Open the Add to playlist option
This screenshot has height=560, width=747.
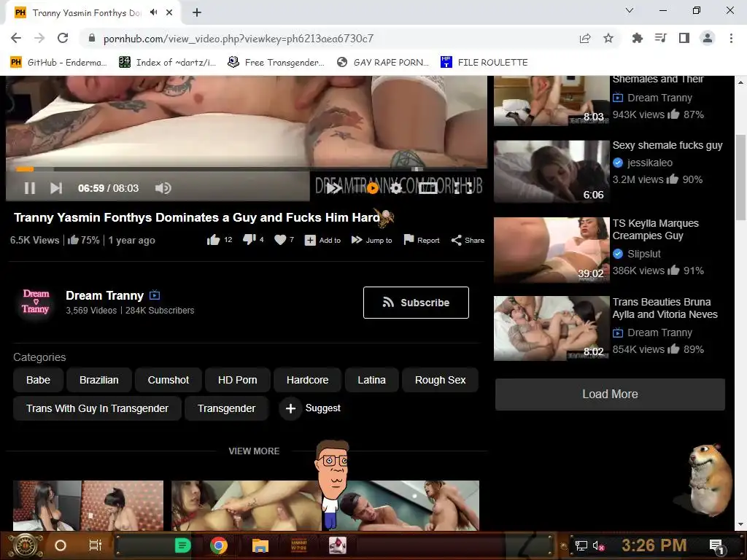click(322, 240)
